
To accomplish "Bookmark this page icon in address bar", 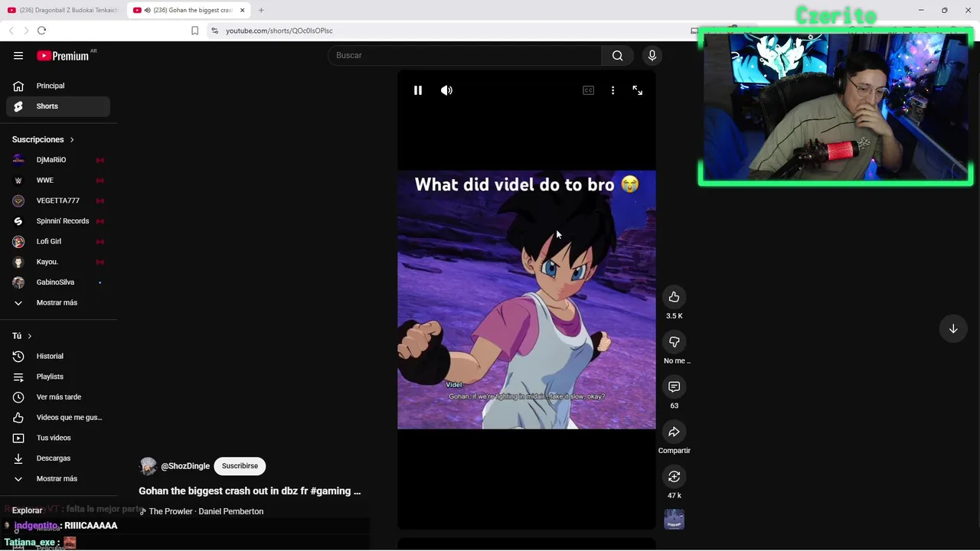I will click(x=194, y=31).
